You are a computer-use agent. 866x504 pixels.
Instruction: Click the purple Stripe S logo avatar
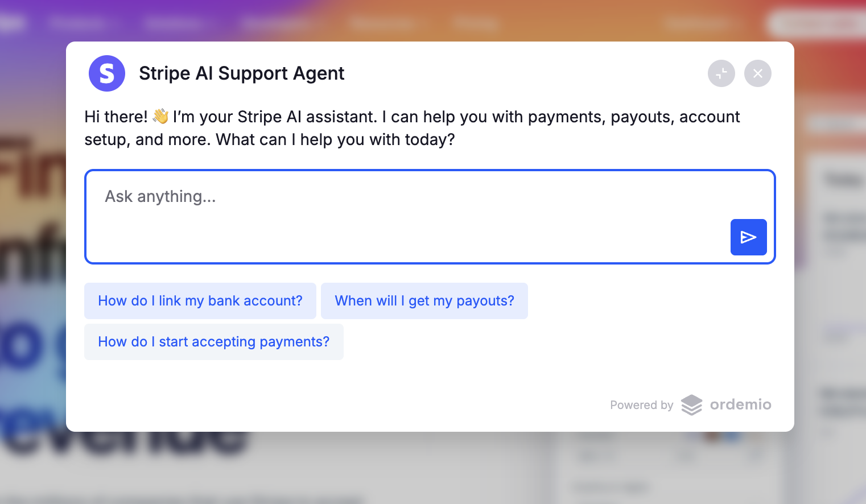tap(107, 73)
